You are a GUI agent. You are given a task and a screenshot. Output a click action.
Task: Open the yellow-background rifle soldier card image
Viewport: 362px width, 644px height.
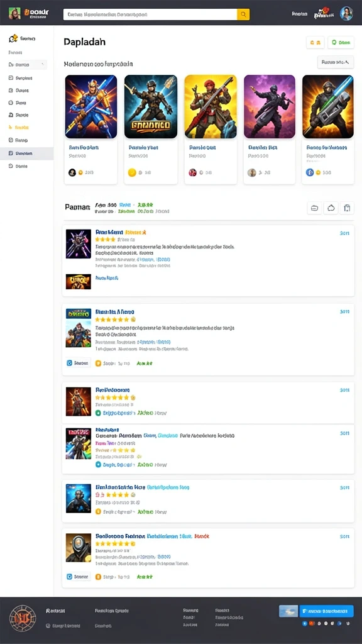pos(211,106)
